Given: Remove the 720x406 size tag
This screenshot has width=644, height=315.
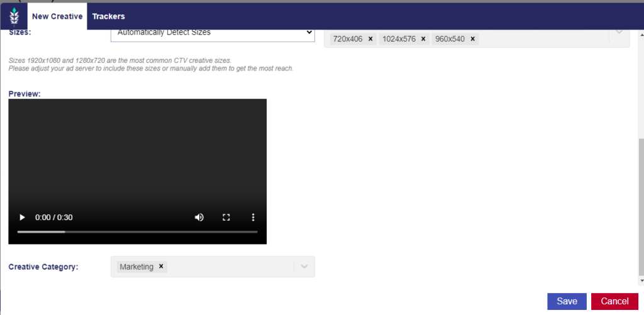Looking at the screenshot, I should coord(370,39).
